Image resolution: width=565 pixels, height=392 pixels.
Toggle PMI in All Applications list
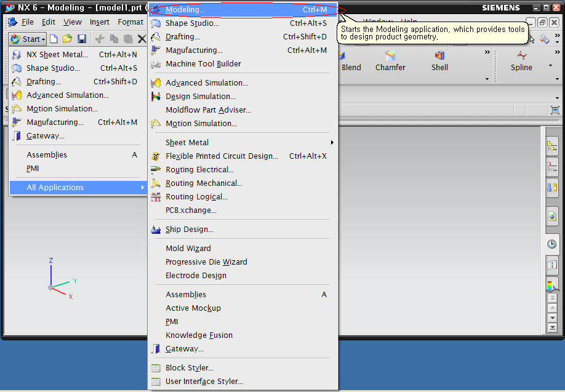244,322
